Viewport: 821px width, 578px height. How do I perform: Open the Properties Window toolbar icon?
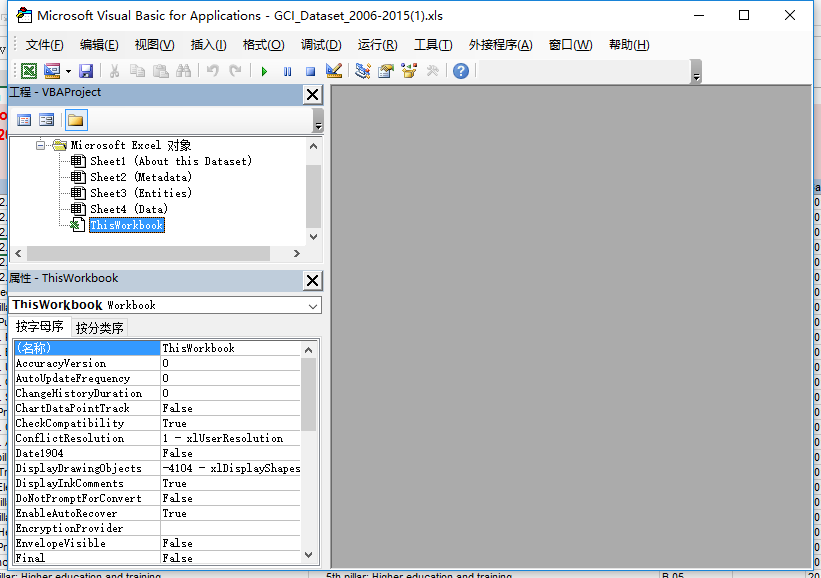pyautogui.click(x=386, y=71)
